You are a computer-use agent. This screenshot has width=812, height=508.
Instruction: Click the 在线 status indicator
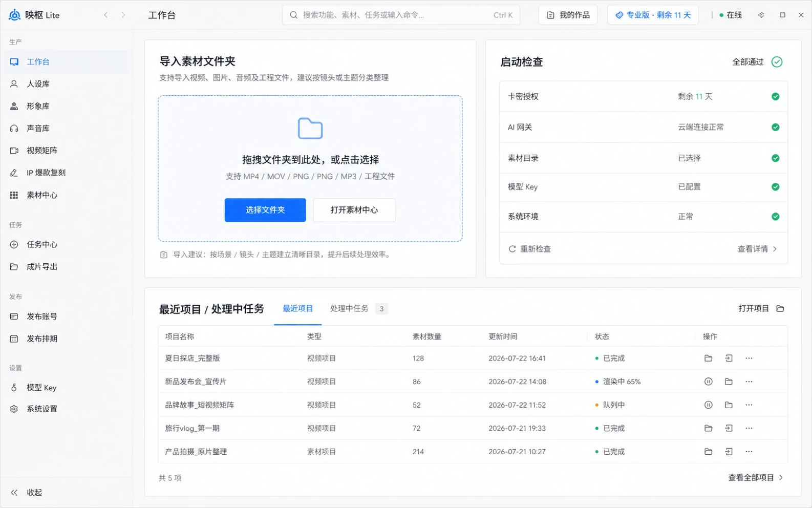(x=731, y=15)
